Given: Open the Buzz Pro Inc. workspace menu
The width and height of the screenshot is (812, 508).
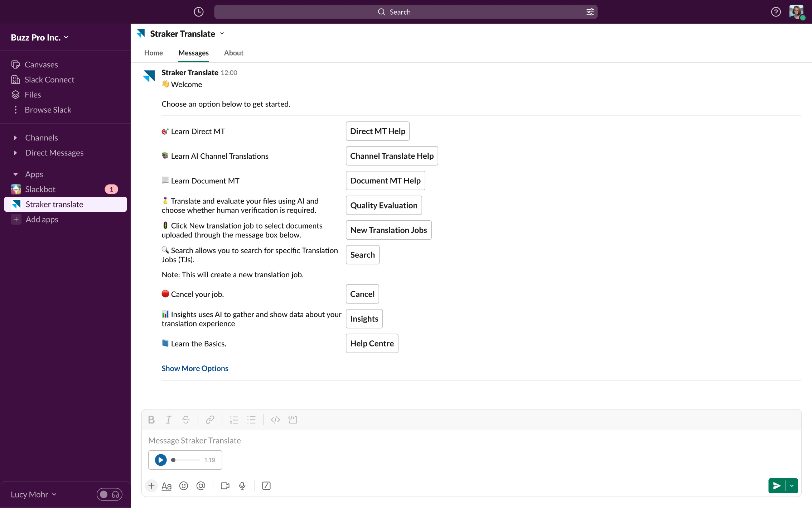Looking at the screenshot, I should pyautogui.click(x=39, y=37).
